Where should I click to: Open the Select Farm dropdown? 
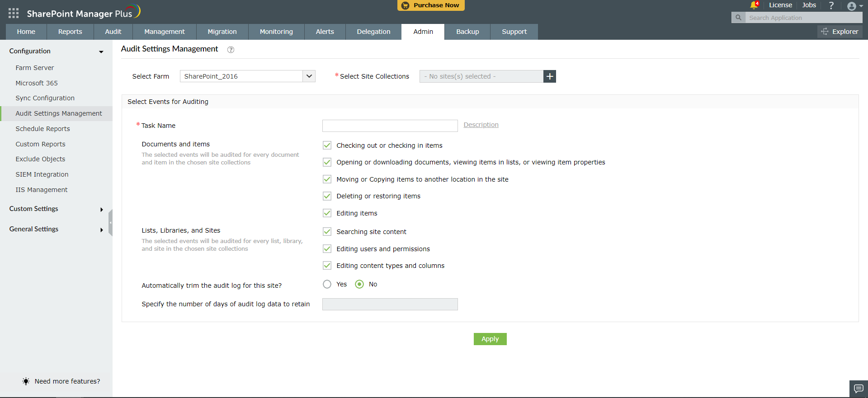(x=309, y=76)
